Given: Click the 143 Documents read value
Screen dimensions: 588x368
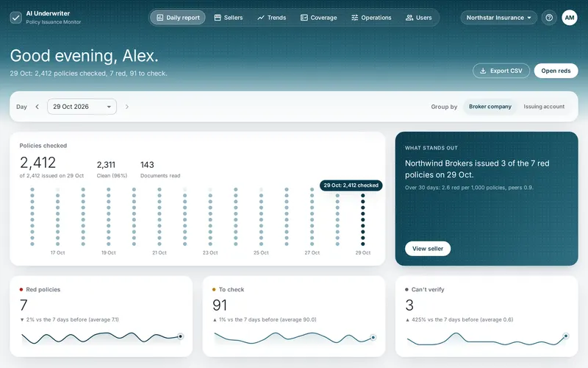Looking at the screenshot, I should click(x=147, y=165).
